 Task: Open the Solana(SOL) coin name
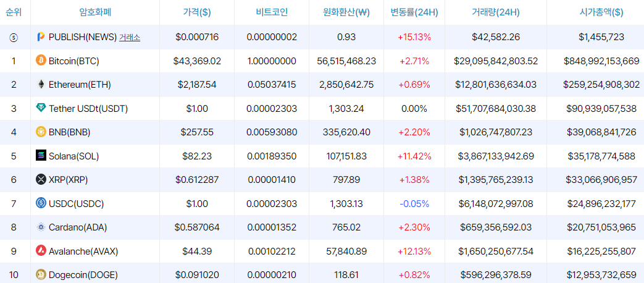(x=74, y=156)
